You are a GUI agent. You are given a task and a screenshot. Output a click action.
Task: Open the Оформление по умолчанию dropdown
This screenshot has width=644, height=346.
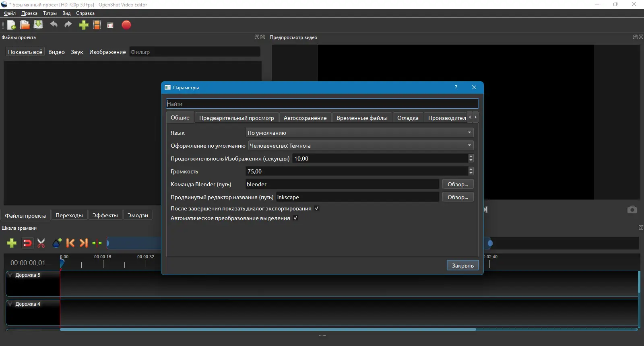(x=361, y=146)
